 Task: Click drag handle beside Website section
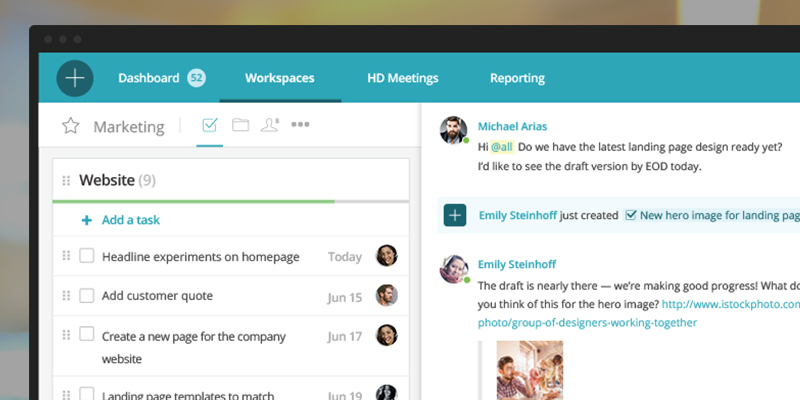[66, 181]
